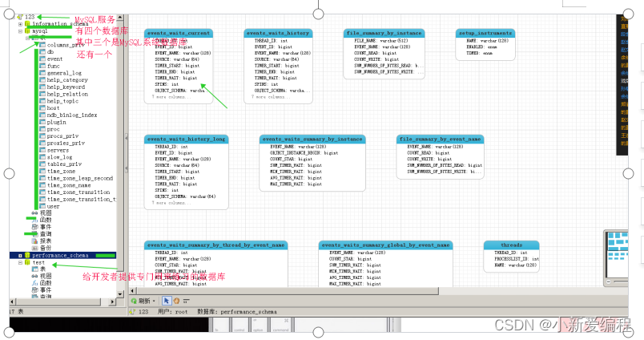Click the diagram navigator mini-map thumbnail
The height and width of the screenshot is (340, 644).
[x=618, y=253]
